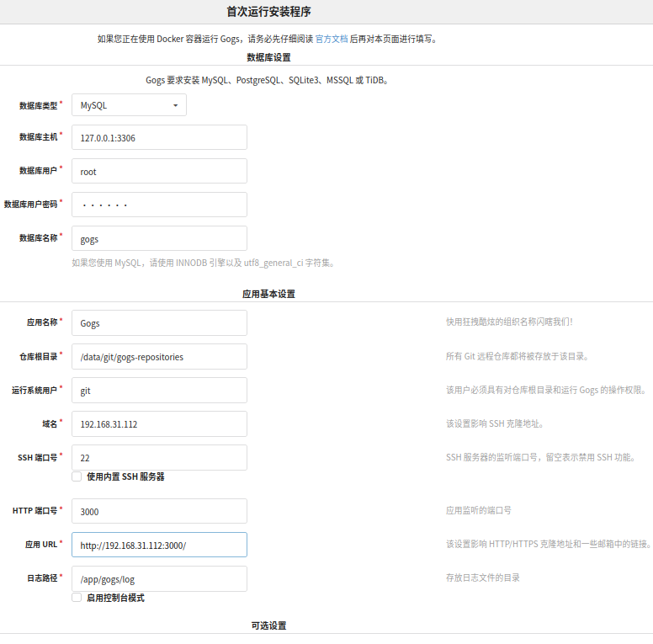Open the 数据库类型 MySQL dropdown
The height and width of the screenshot is (644, 653).
tap(129, 105)
